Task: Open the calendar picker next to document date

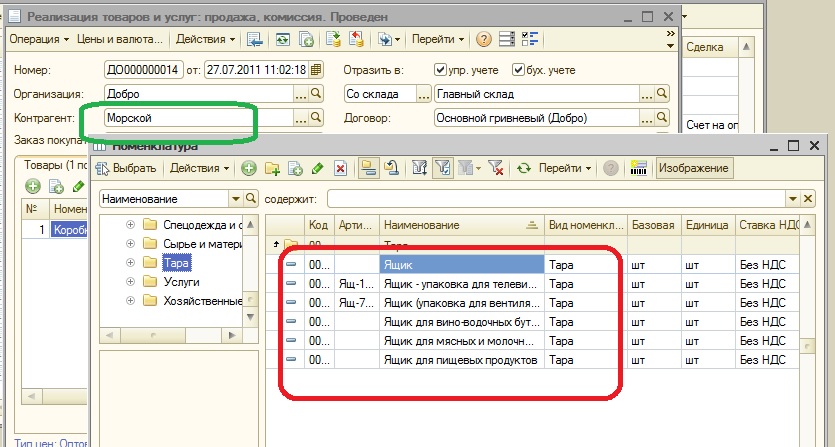Action: point(316,70)
